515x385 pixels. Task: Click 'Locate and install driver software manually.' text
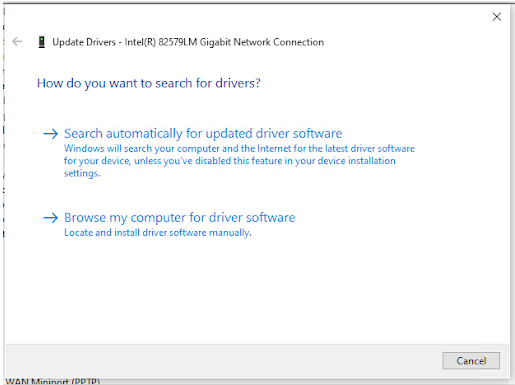[158, 232]
